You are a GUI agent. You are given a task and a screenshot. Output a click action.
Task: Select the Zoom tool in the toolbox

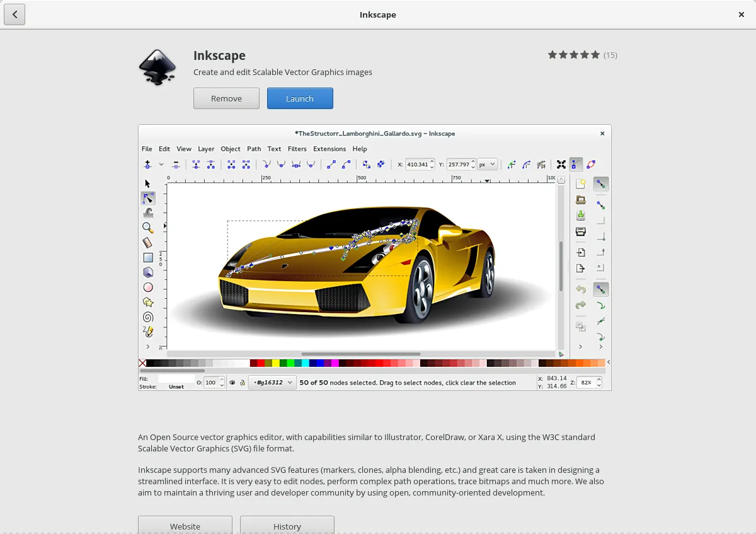pos(148,228)
